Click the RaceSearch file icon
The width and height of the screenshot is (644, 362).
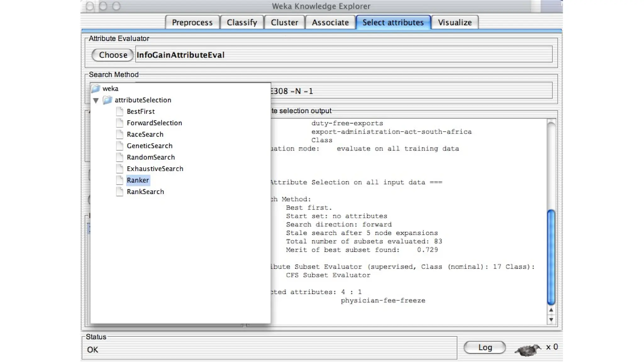click(x=119, y=134)
